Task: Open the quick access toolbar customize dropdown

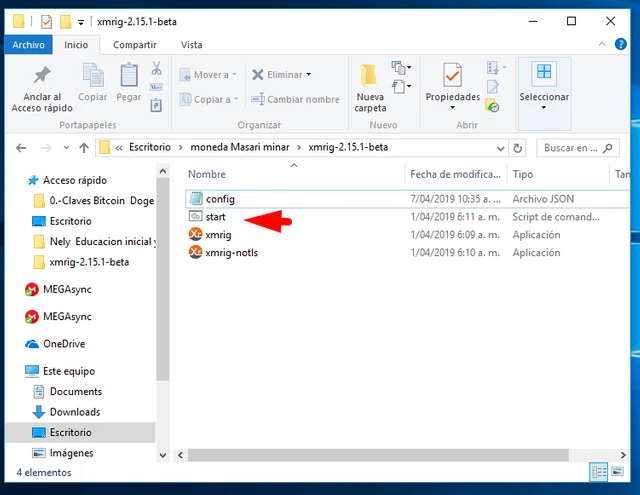Action: (x=81, y=22)
